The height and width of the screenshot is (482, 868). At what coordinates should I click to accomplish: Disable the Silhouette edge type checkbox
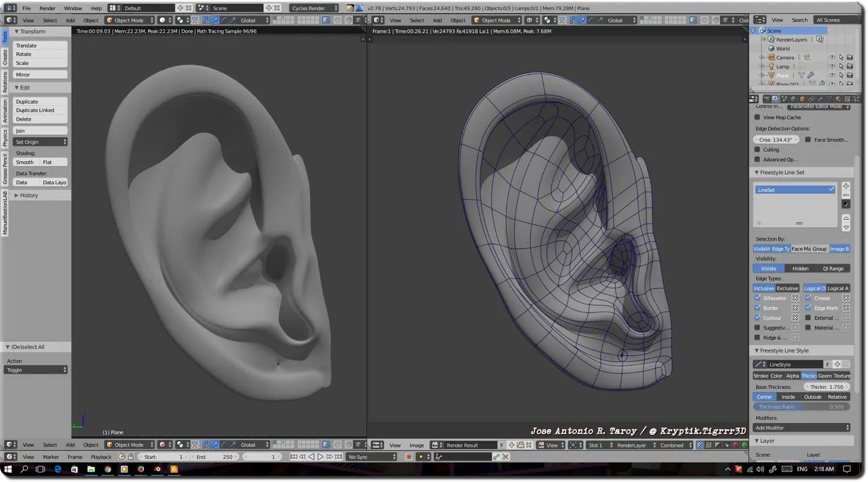coord(757,298)
